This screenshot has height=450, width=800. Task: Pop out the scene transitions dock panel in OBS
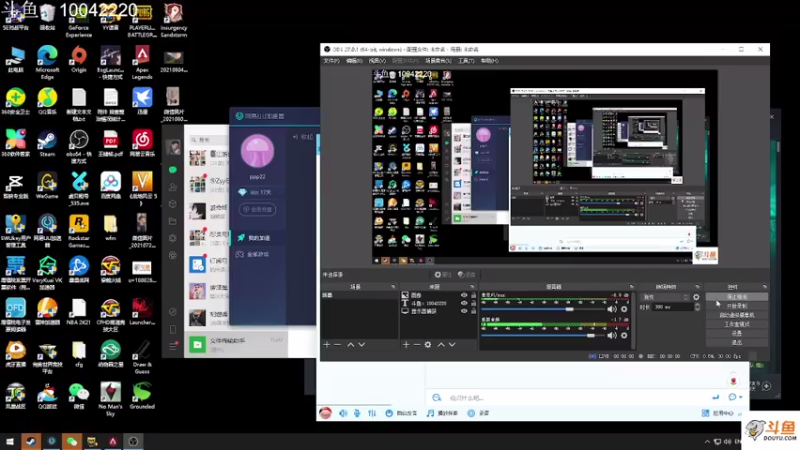697,287
